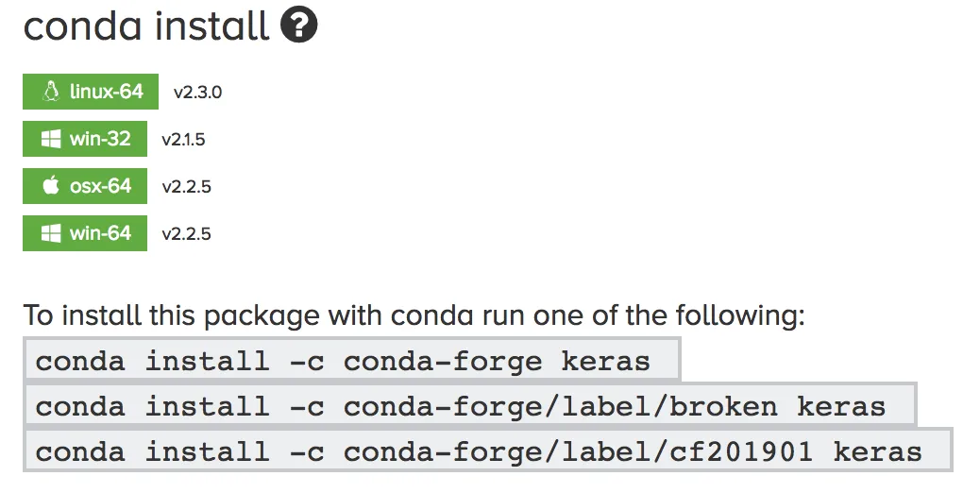Open the win-64 platform badge

pyautogui.click(x=85, y=233)
